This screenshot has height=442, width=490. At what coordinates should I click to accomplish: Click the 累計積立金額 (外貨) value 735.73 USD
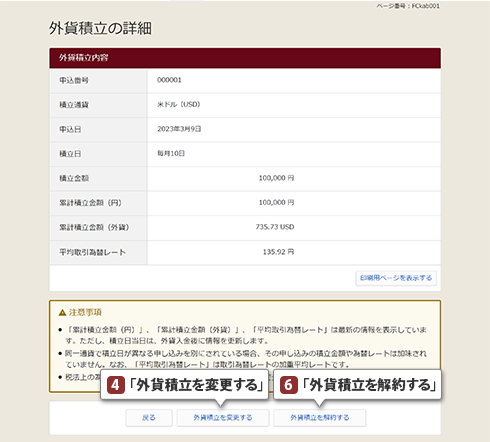[x=275, y=227]
